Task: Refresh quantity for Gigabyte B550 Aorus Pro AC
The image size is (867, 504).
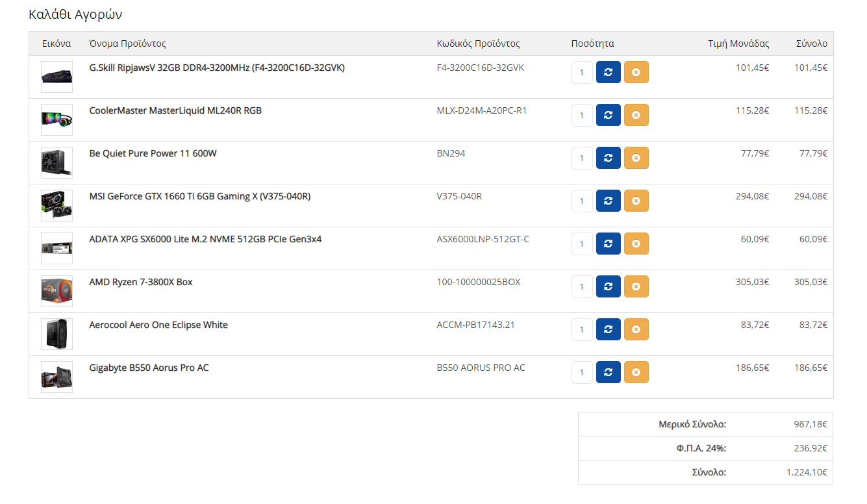Action: (x=609, y=372)
